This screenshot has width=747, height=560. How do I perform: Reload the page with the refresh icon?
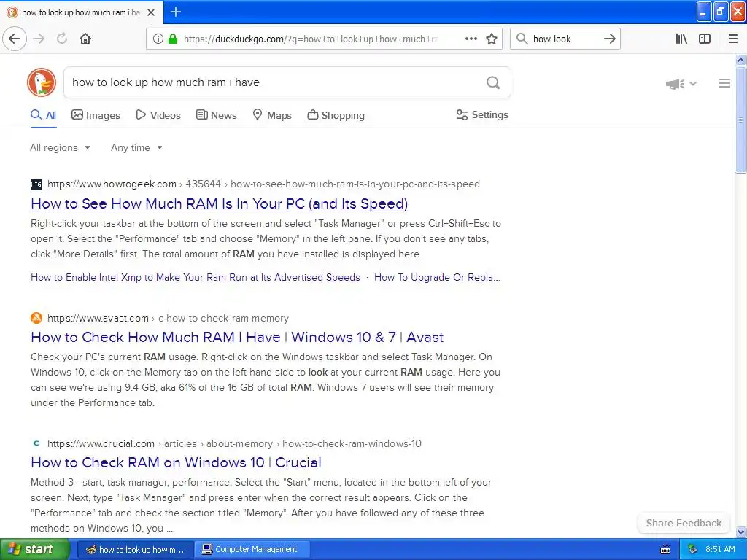click(62, 39)
